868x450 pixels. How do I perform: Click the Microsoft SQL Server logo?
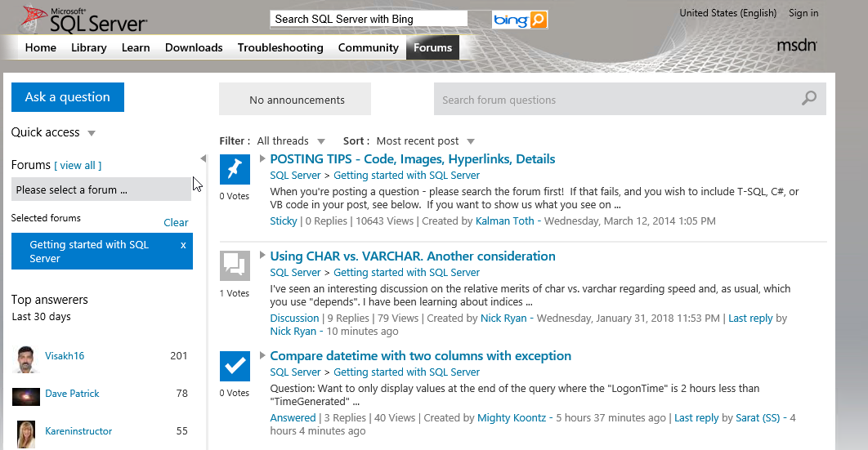(85, 20)
